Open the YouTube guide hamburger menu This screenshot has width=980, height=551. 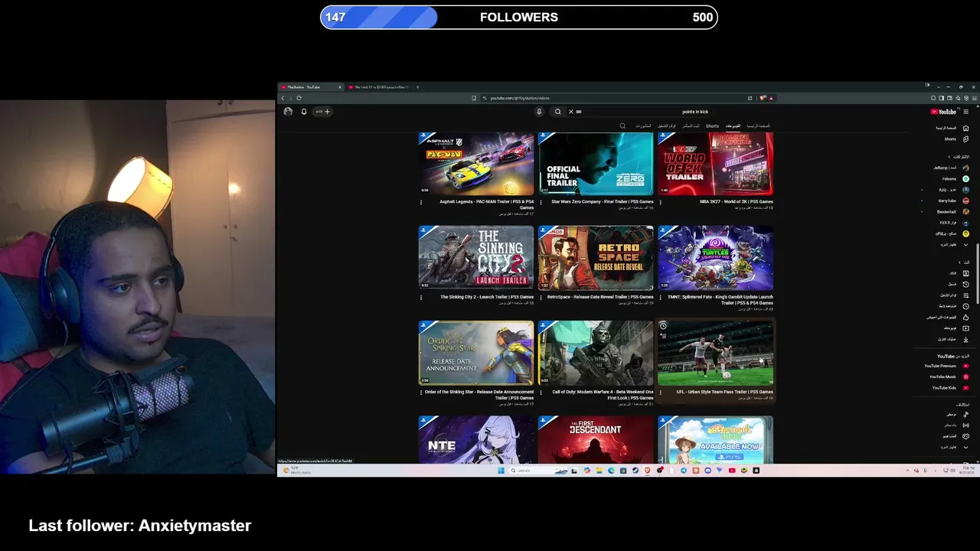(965, 112)
